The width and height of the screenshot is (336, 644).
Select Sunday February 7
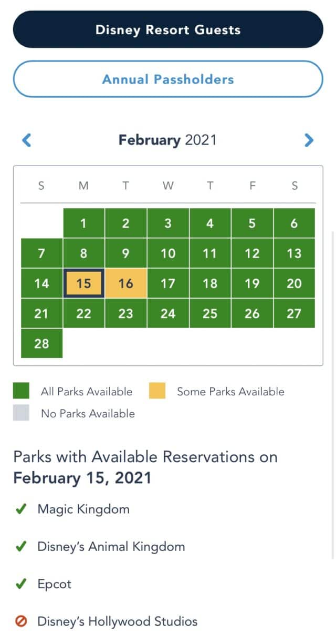pyautogui.click(x=41, y=253)
